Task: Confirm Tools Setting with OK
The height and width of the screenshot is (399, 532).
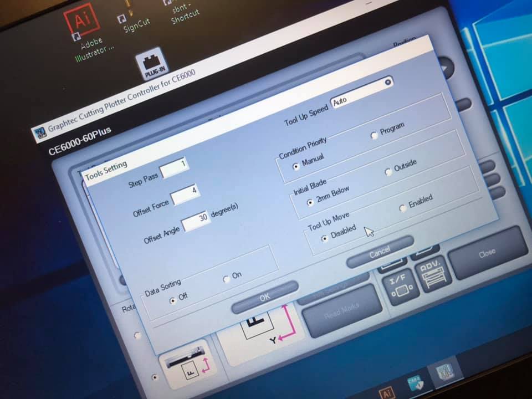Action: click(x=265, y=297)
